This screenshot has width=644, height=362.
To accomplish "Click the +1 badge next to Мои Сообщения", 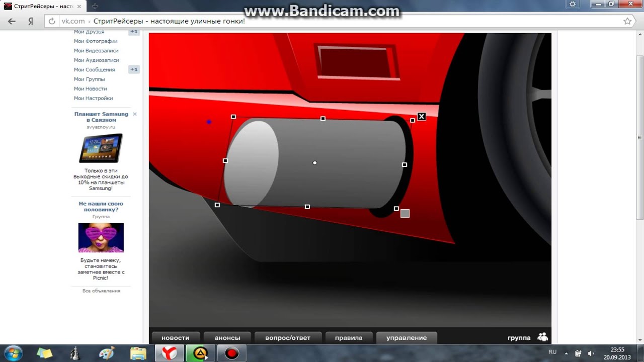I will point(134,69).
